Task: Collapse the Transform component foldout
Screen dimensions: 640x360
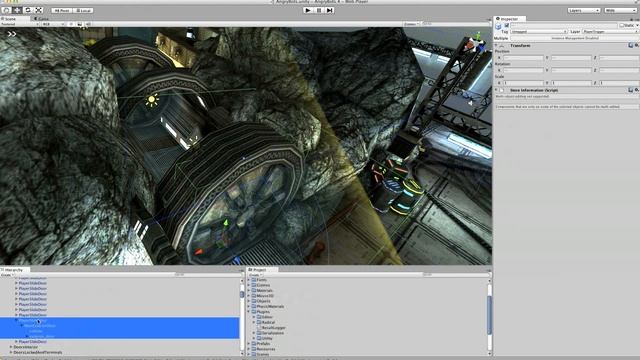Action: point(497,45)
